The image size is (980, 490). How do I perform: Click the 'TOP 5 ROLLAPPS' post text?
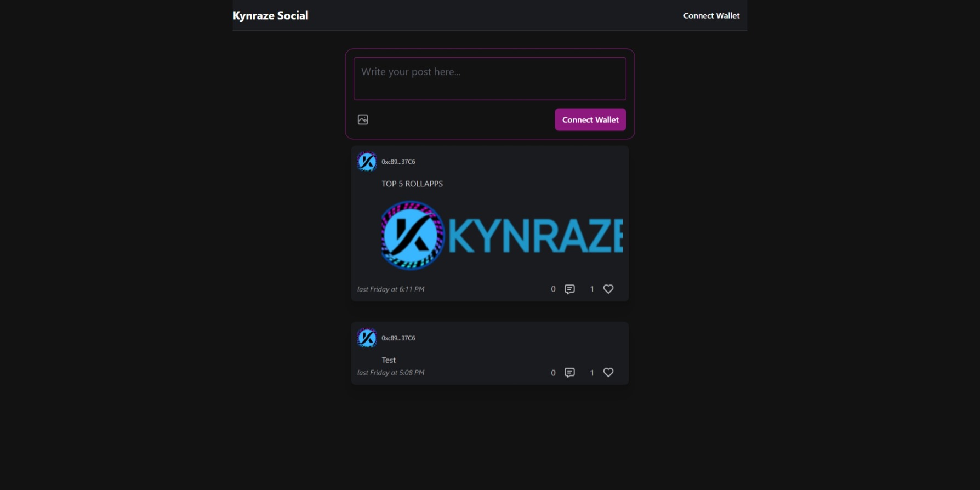[412, 184]
